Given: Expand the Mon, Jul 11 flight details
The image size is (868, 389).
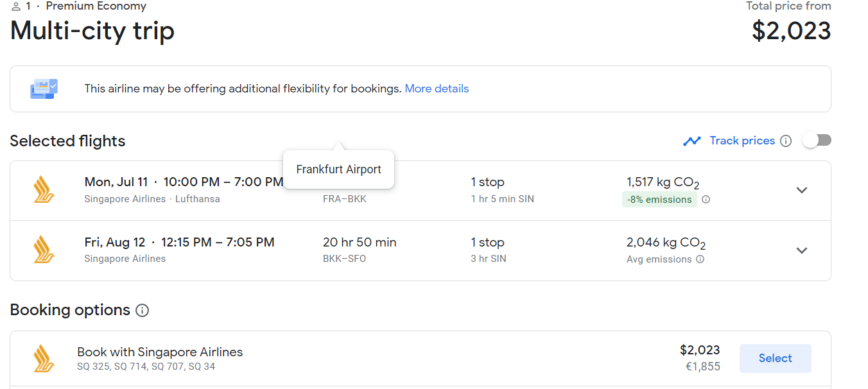Looking at the screenshot, I should pos(801,190).
